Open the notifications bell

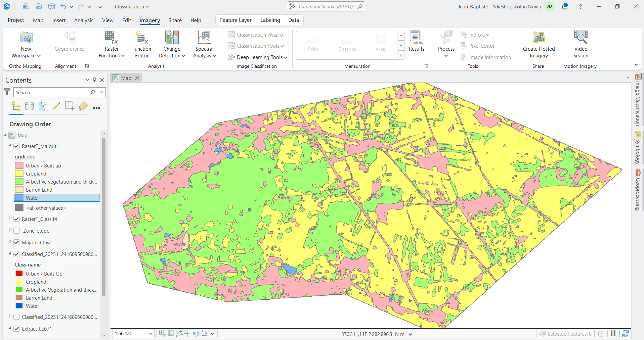coord(564,6)
